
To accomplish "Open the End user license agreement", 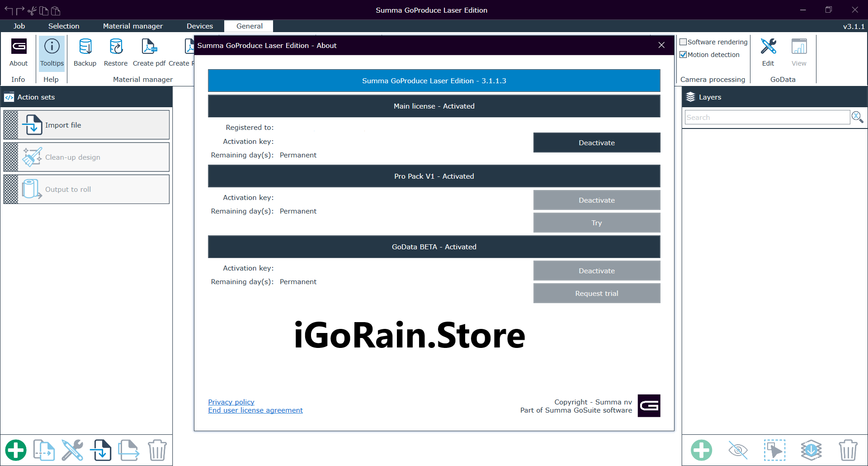I will [x=255, y=410].
